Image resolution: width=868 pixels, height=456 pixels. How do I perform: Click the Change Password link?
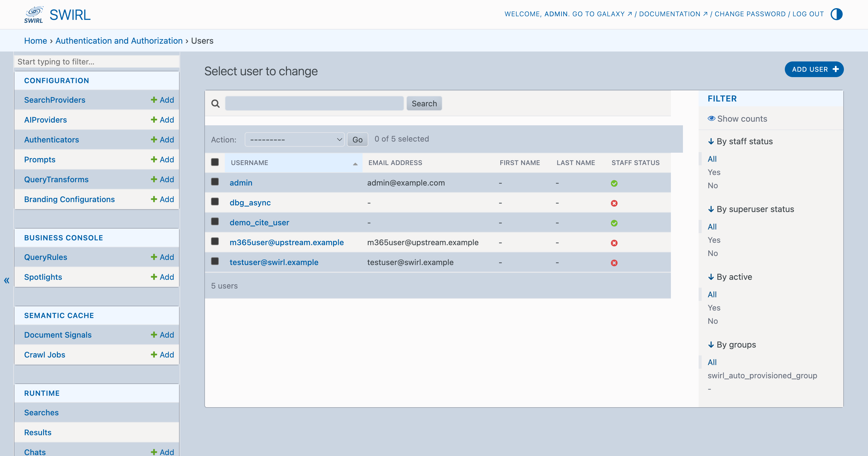coord(750,14)
